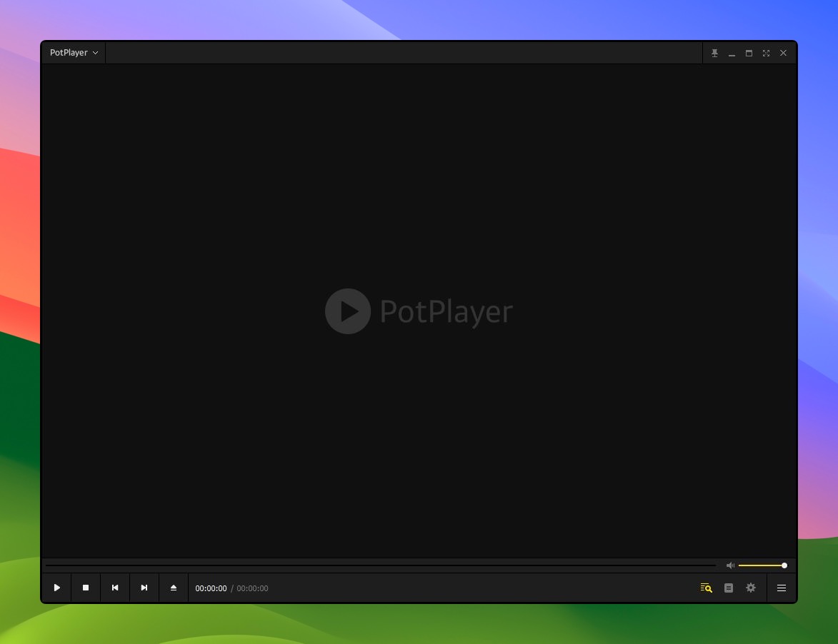The height and width of the screenshot is (644, 838).
Task: Open the playlist search panel
Action: (x=705, y=588)
